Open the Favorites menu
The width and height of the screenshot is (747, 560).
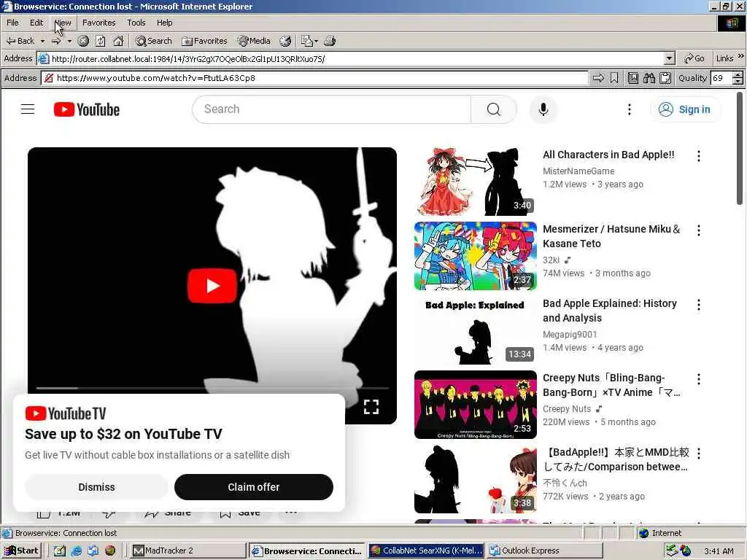(98, 23)
